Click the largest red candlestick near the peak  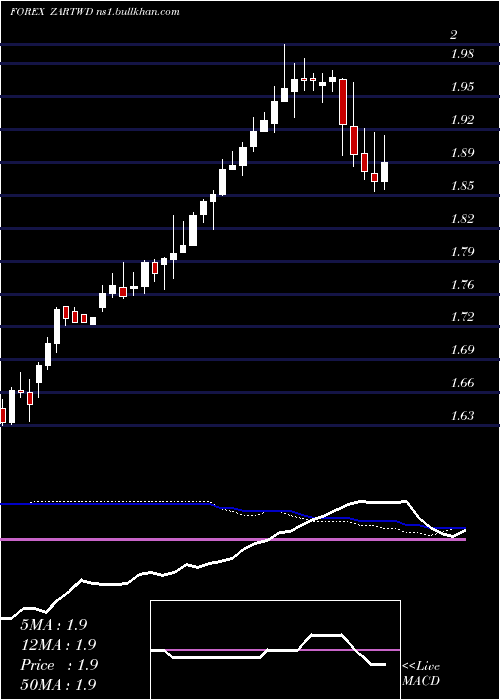pos(343,102)
